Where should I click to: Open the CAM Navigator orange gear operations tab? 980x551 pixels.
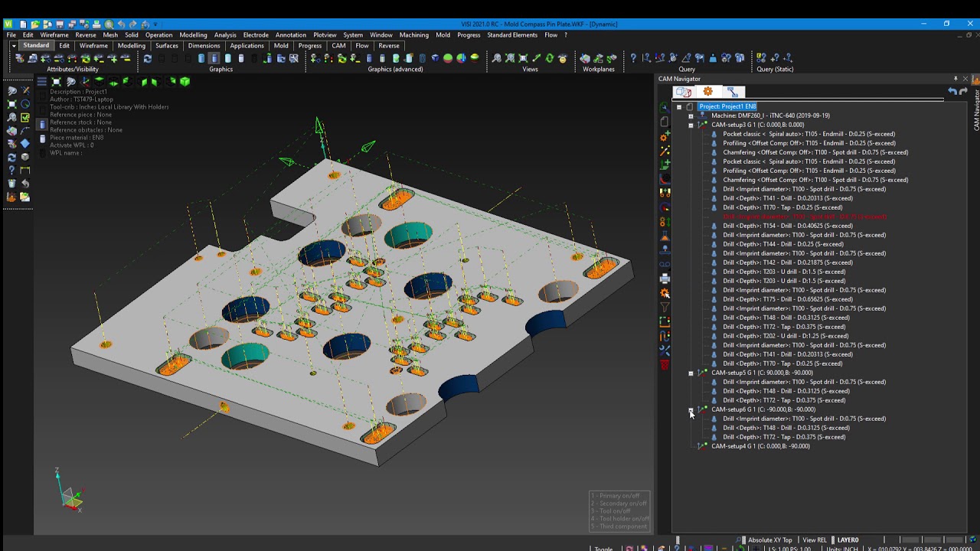(x=707, y=92)
